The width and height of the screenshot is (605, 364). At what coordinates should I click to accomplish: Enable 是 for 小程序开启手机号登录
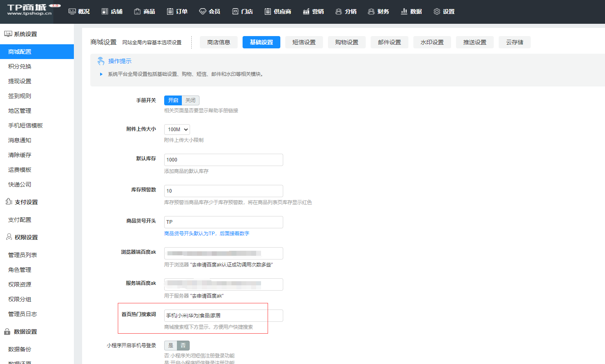(170, 345)
